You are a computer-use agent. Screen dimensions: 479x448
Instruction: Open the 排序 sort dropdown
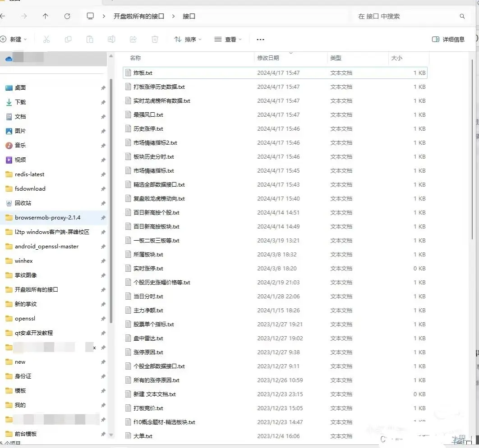[x=188, y=39]
